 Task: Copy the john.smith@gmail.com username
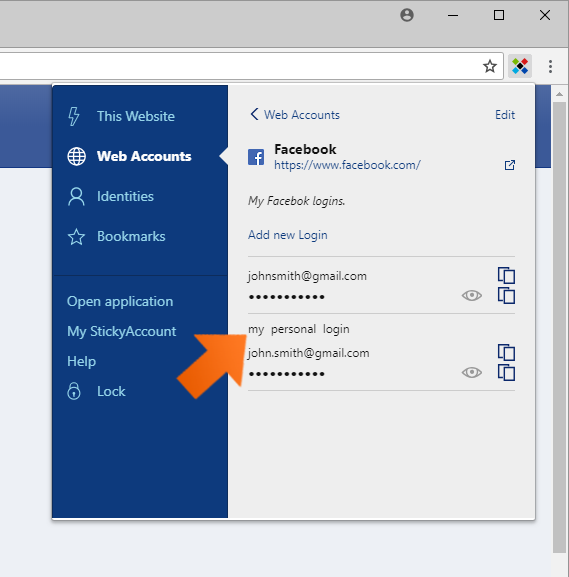click(506, 352)
